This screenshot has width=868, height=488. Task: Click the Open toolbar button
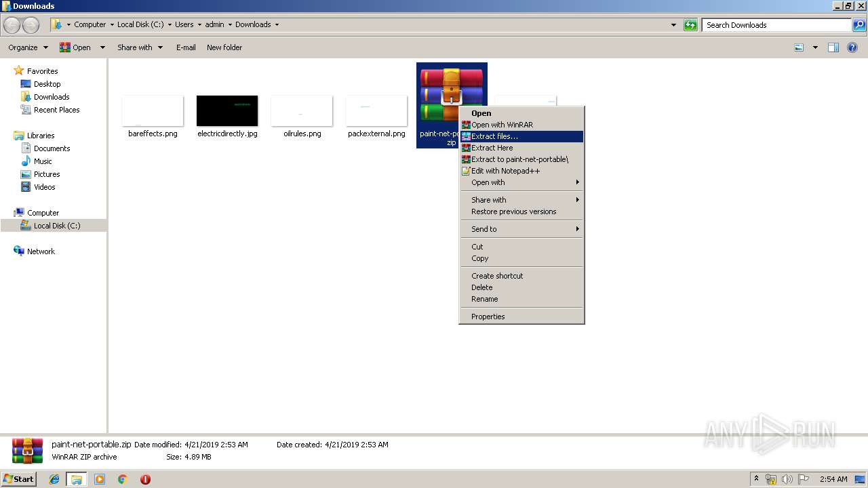[x=75, y=47]
